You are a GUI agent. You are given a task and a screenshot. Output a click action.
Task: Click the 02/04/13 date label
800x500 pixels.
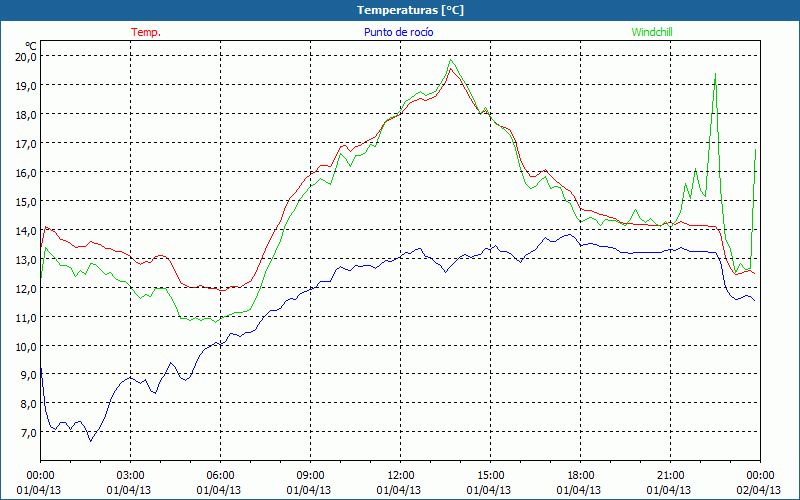tap(759, 490)
